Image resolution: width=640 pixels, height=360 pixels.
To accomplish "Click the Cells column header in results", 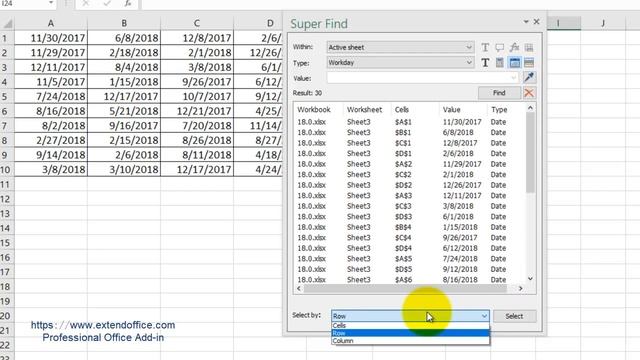I will [402, 109].
